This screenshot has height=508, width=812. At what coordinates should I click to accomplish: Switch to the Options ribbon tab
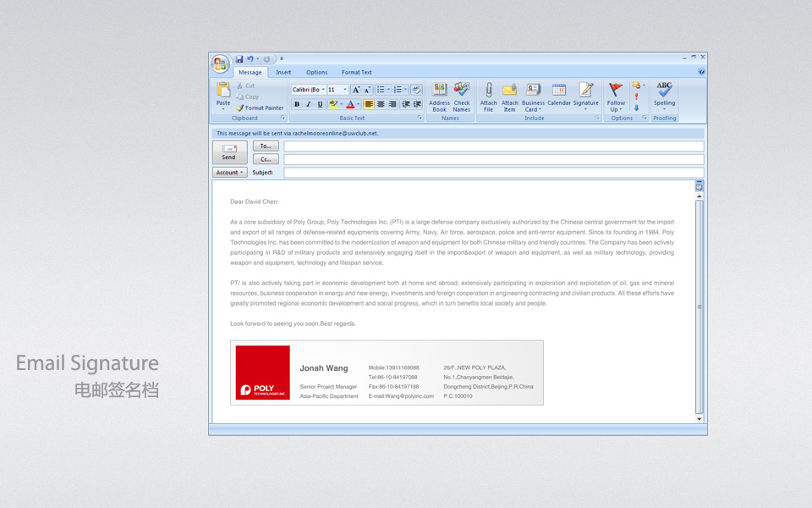[316, 73]
